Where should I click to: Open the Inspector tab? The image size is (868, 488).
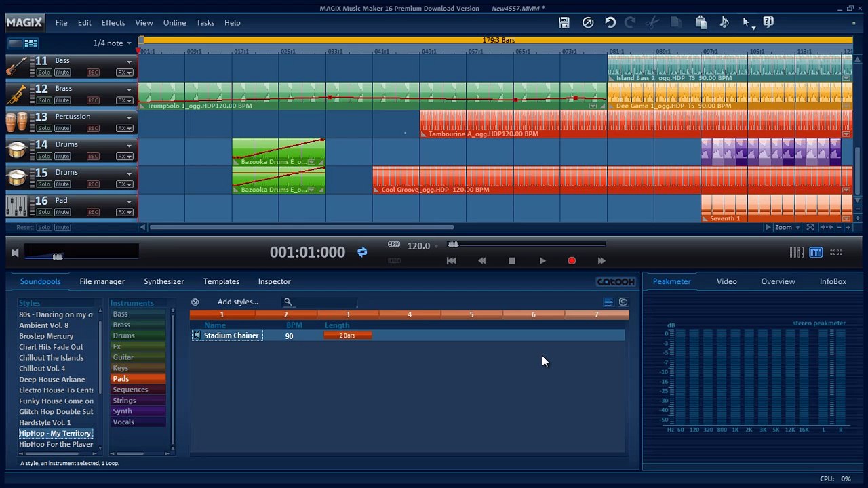pyautogui.click(x=274, y=281)
